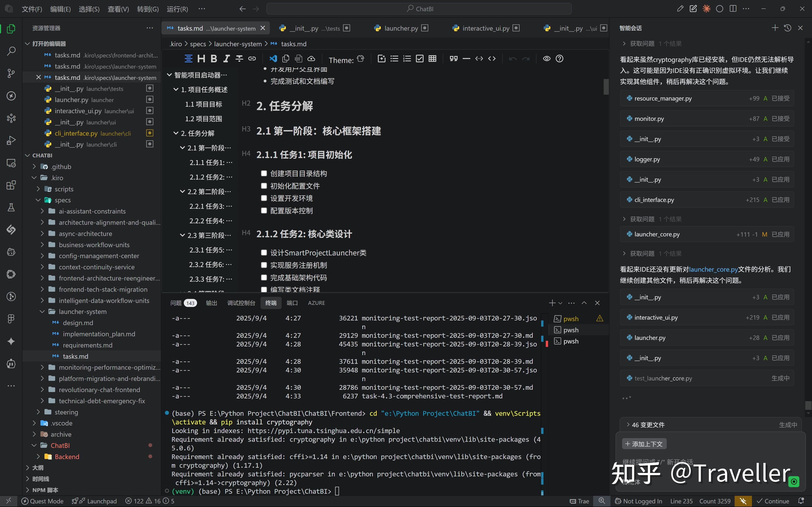Click Continue in the status bar
The width and height of the screenshot is (812, 507).
(772, 501)
